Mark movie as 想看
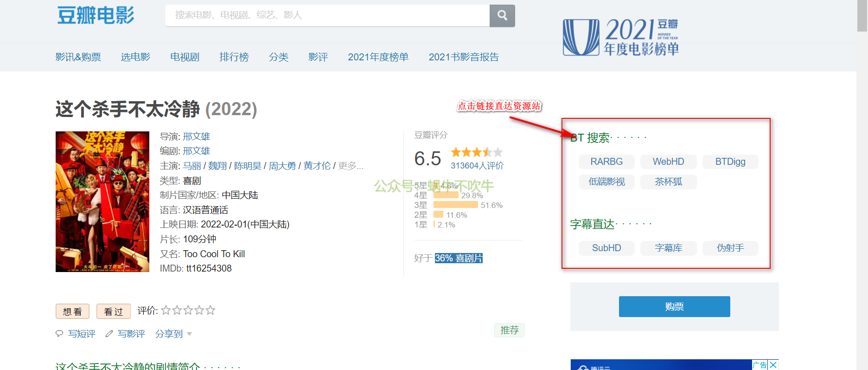 tap(72, 312)
